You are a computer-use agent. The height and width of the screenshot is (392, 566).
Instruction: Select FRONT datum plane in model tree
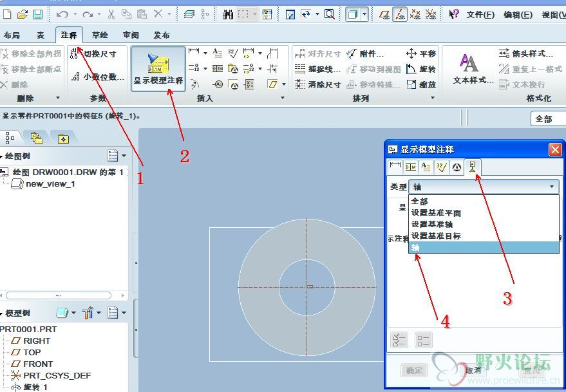coord(32,364)
